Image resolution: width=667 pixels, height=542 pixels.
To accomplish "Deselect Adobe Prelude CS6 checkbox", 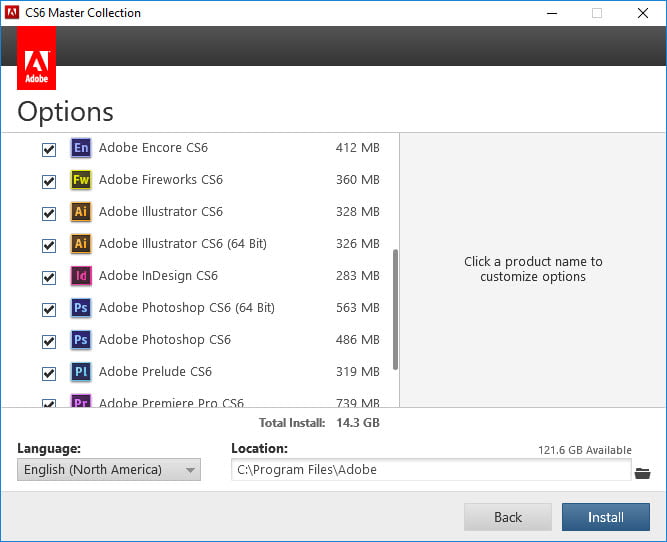I will click(49, 373).
